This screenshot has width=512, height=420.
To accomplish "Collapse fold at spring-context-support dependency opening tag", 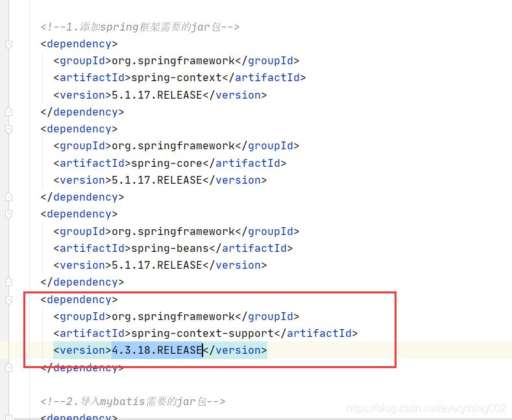I will click(9, 300).
